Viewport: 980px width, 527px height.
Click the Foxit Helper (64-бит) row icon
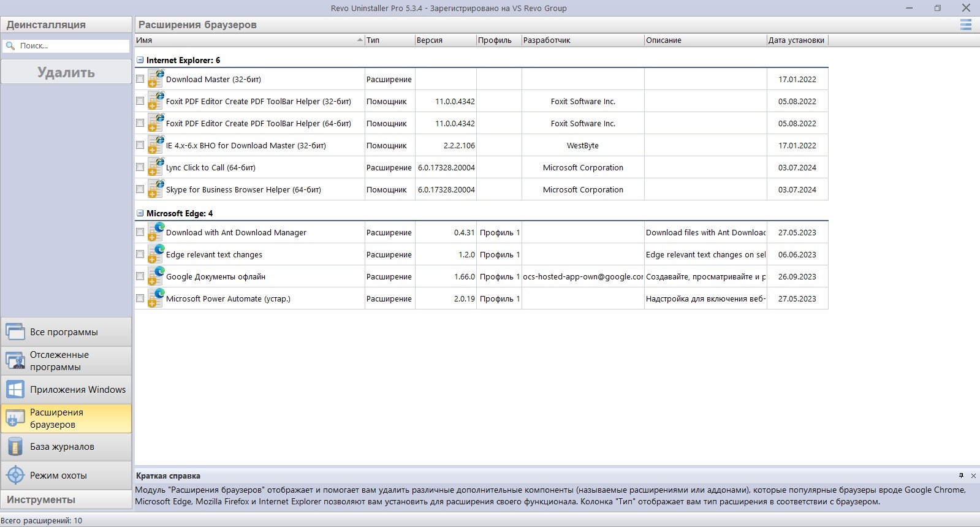(156, 123)
